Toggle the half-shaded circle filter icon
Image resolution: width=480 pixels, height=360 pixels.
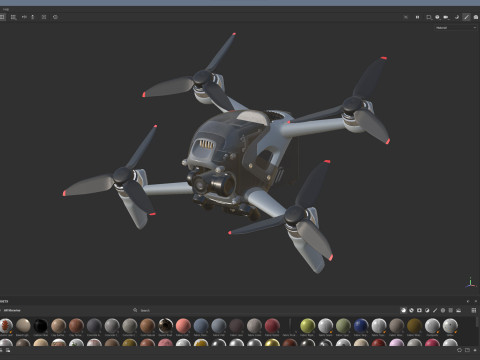pyautogui.click(x=427, y=310)
